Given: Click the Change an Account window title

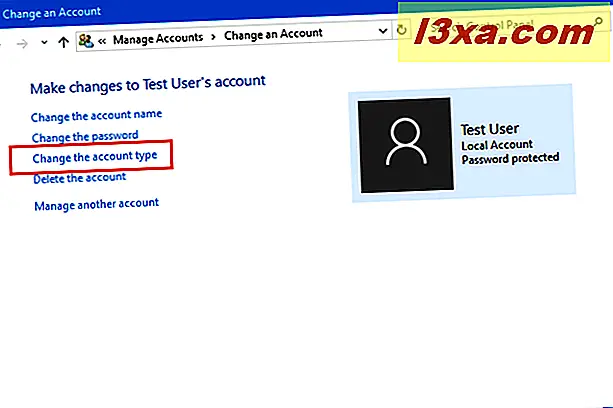Looking at the screenshot, I should point(52,13).
